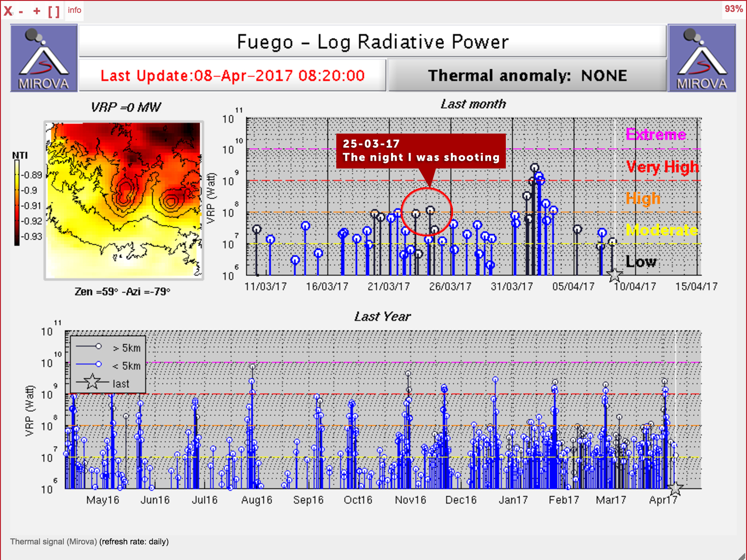The height and width of the screenshot is (560, 747).
Task: Click the highest data point near 01/04/17
Action: tap(534, 168)
